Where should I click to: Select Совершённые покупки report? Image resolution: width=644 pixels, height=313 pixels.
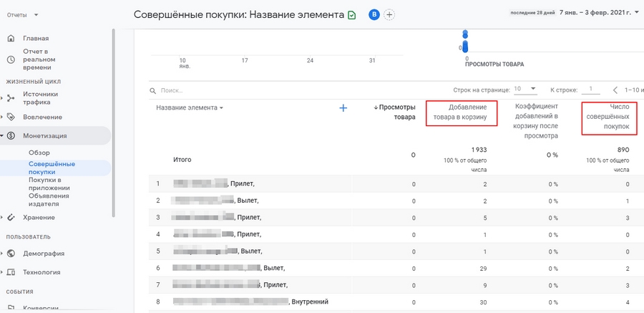coord(52,168)
